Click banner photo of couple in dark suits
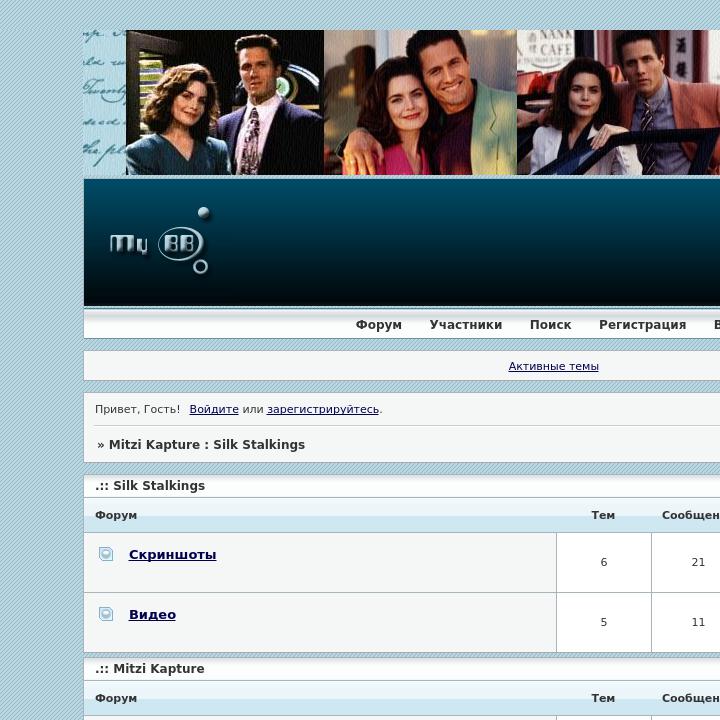 point(225,102)
